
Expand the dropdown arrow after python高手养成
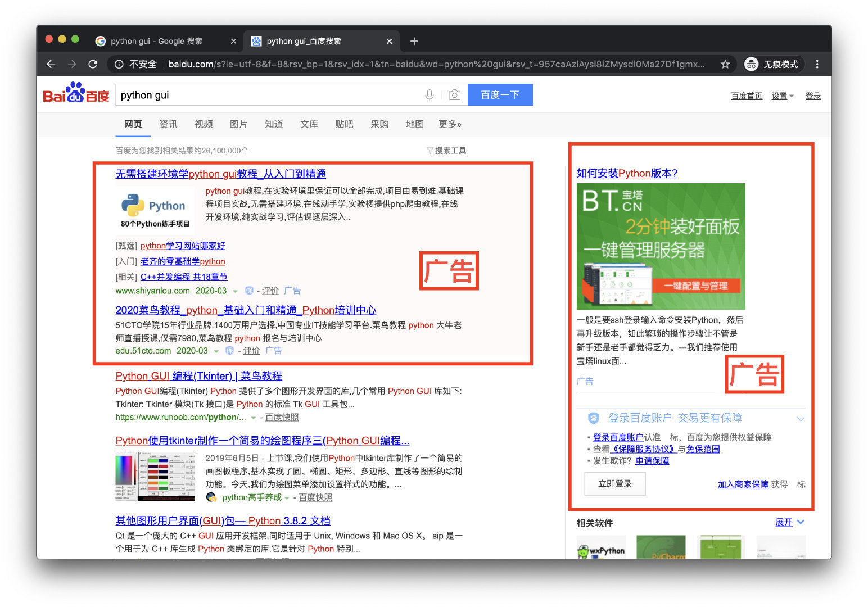coord(287,498)
